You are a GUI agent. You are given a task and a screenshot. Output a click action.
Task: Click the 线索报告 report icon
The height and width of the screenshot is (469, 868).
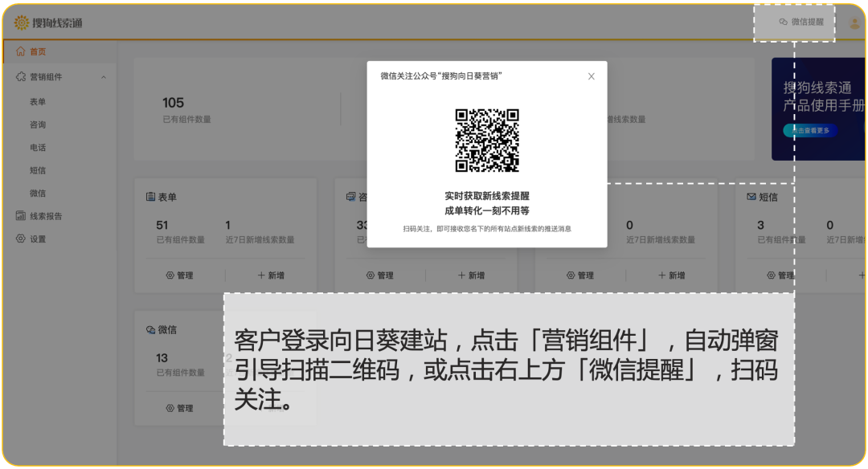pos(20,216)
